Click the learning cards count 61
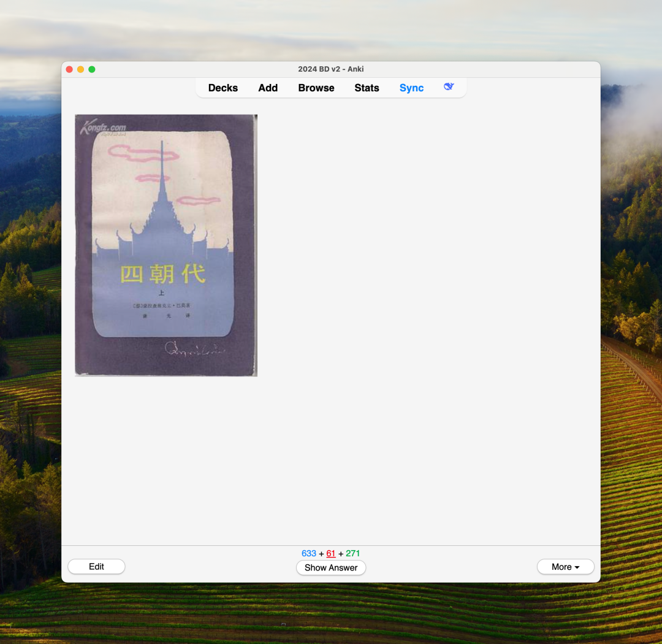 pos(330,554)
